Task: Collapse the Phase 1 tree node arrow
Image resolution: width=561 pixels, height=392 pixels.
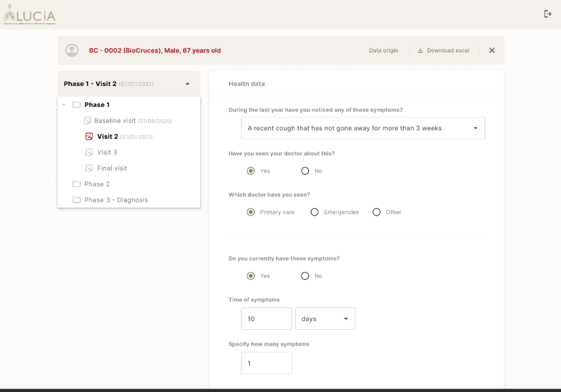Action: point(64,105)
